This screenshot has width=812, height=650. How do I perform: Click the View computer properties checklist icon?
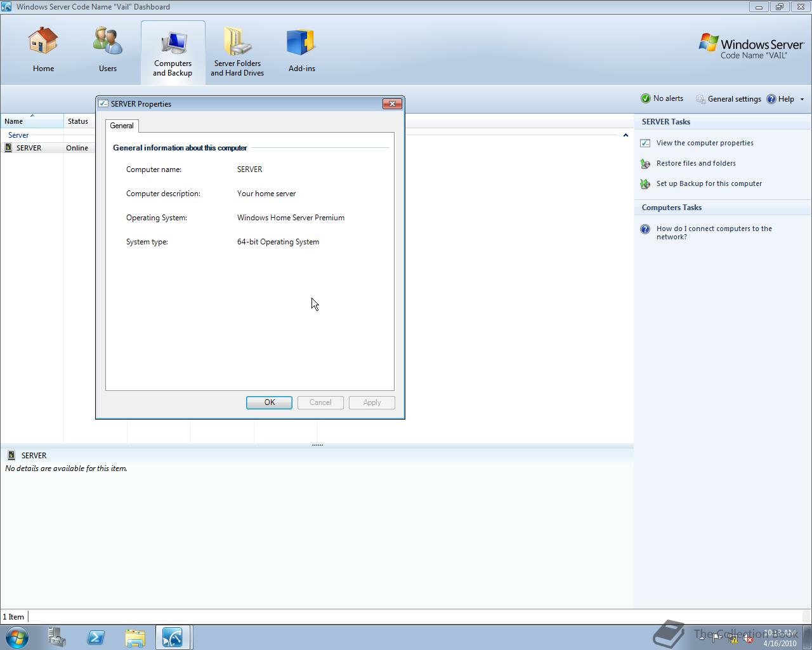pyautogui.click(x=645, y=143)
